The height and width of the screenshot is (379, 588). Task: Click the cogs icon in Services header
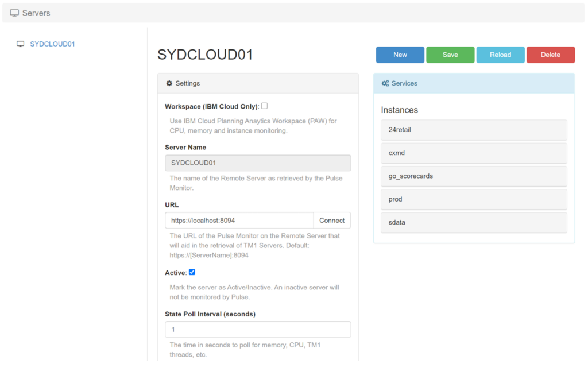tap(385, 83)
